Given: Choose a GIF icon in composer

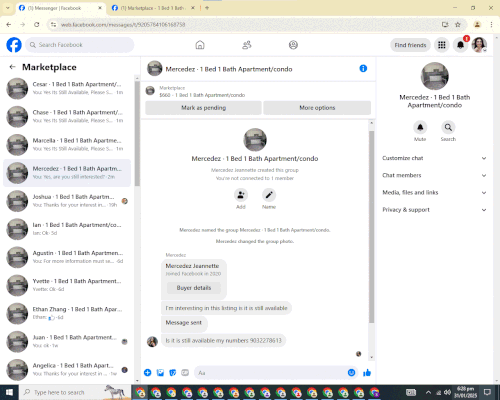Looking at the screenshot, I should tap(185, 373).
